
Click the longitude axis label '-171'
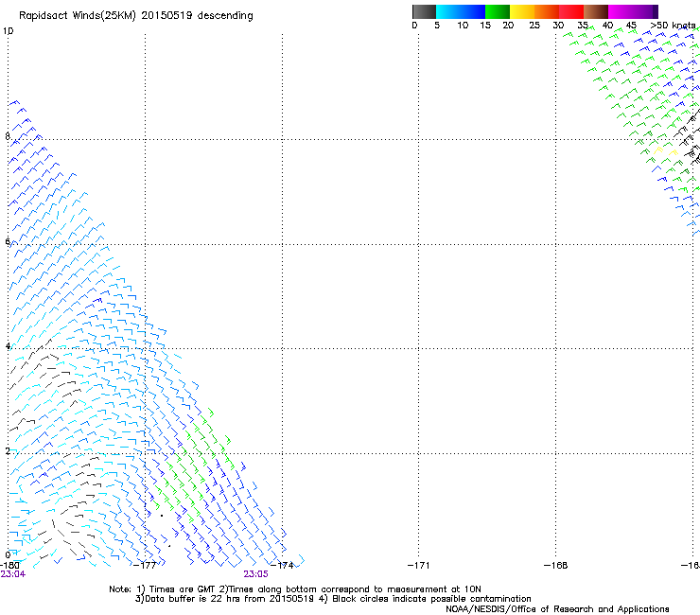coord(419,566)
